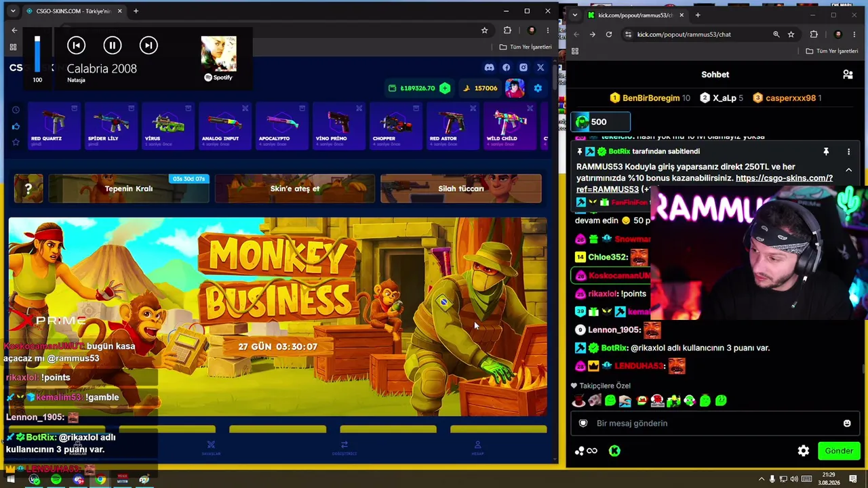Open Kick chat settings gear
Image resolution: width=868 pixels, height=488 pixels.
804,451
